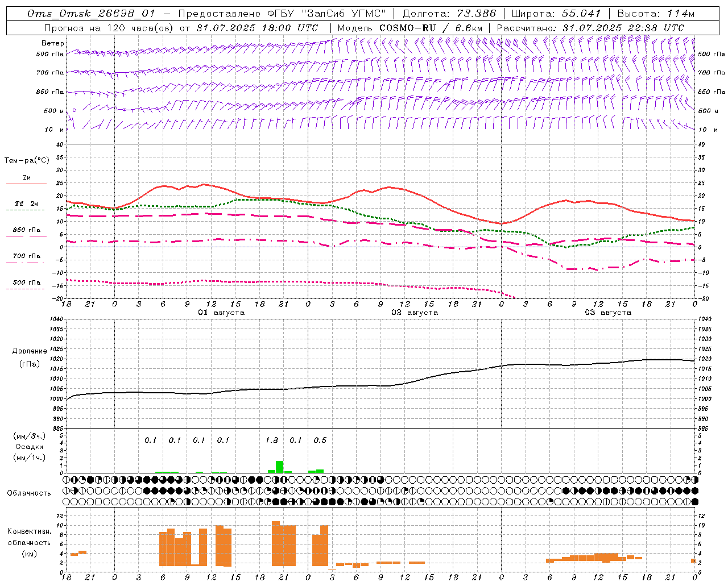
Task: Click the Облачность panel label
Action: (x=29, y=493)
